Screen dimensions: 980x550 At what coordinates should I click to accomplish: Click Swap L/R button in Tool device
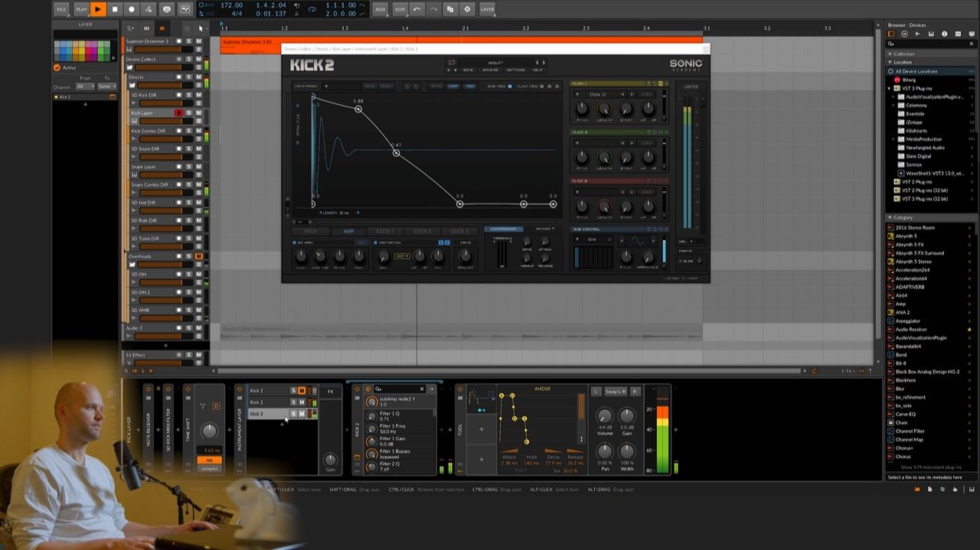coord(616,392)
